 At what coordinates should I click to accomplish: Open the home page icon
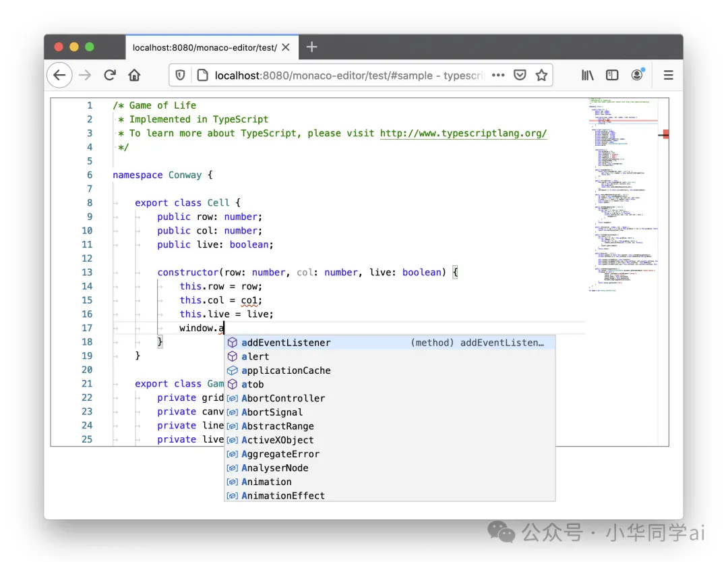pyautogui.click(x=135, y=75)
